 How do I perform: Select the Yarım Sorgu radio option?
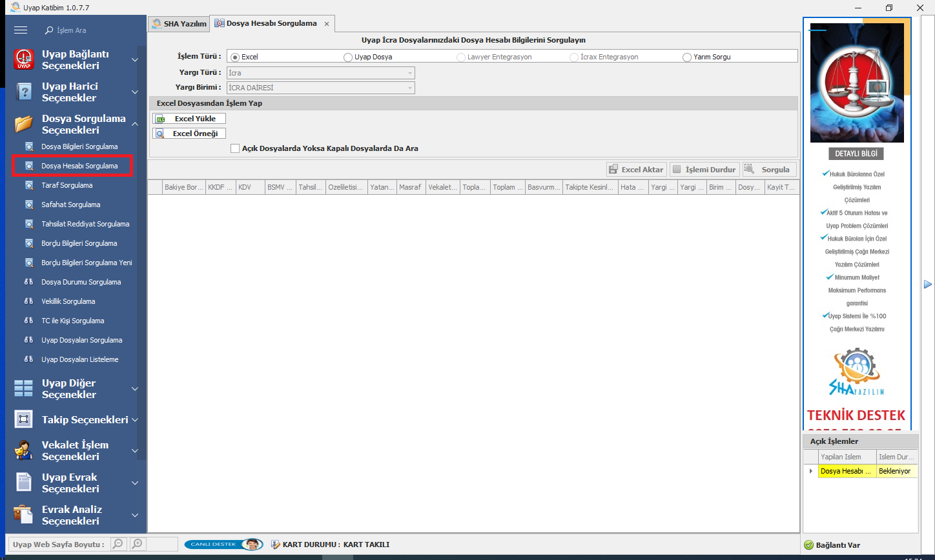pos(687,57)
